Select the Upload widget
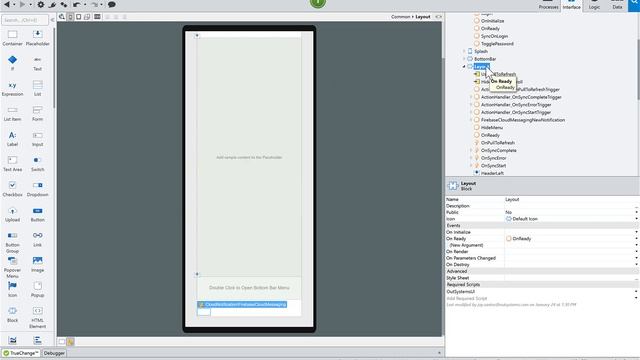Image resolution: width=640 pixels, height=360 pixels. pyautogui.click(x=12, y=215)
